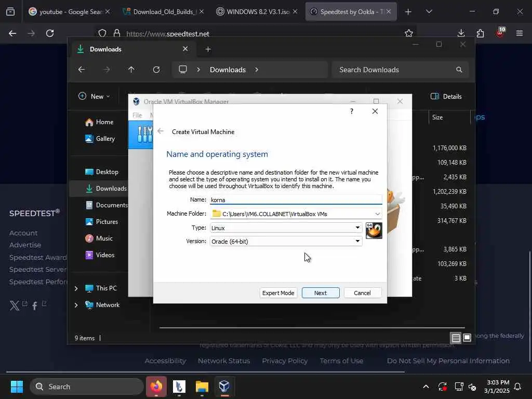
Task: Click Expert Mode button
Action: click(x=278, y=293)
